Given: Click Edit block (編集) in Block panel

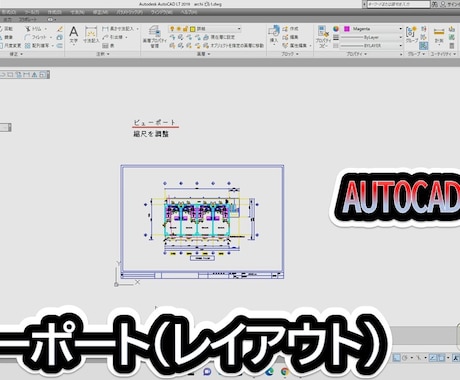Looking at the screenshot, I should click(290, 37).
